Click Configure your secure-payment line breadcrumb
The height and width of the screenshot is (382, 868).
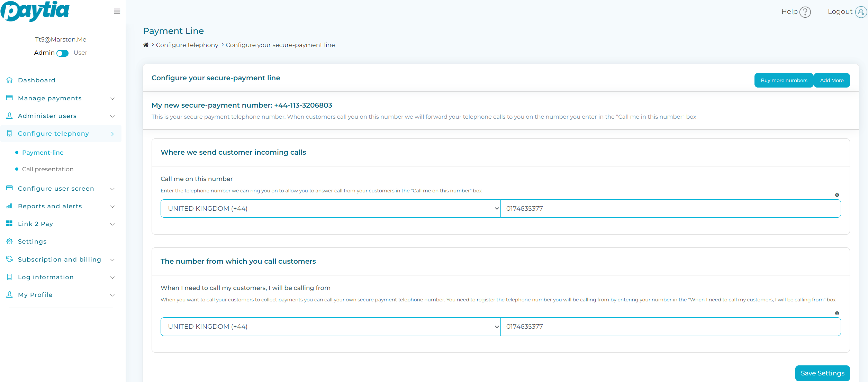tap(280, 45)
